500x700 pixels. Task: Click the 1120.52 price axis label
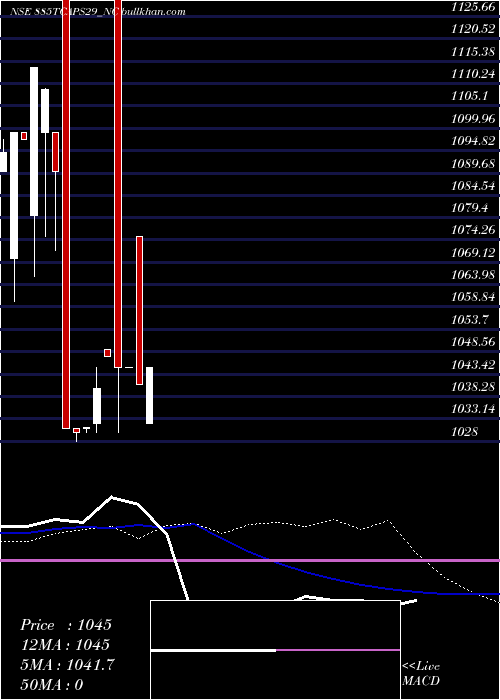[472, 29]
